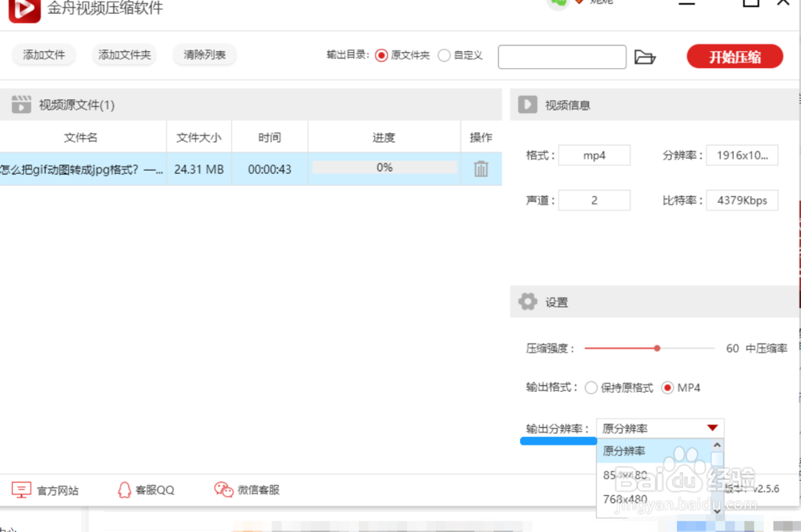Screen dimensions: 801x532
Task: Choose 保持原格式 output format
Action: 591,388
